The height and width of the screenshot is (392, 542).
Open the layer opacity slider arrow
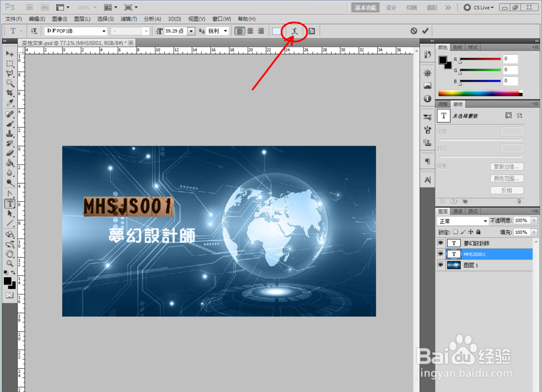(534, 221)
